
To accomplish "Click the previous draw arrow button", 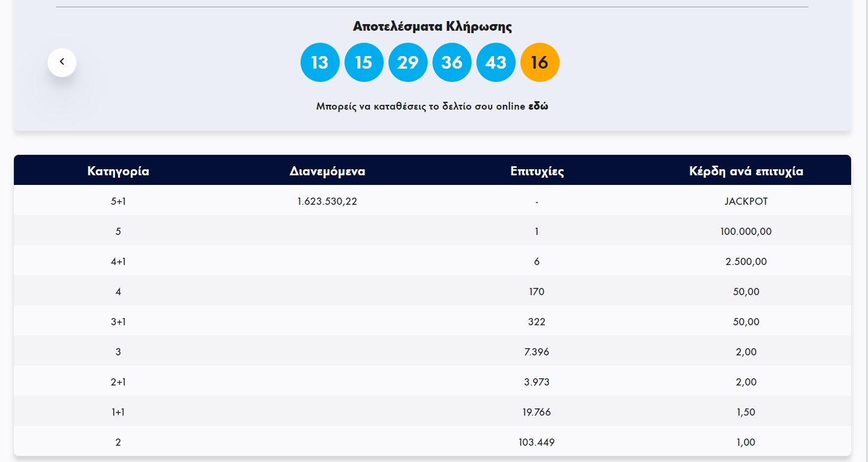I will coord(62,62).
